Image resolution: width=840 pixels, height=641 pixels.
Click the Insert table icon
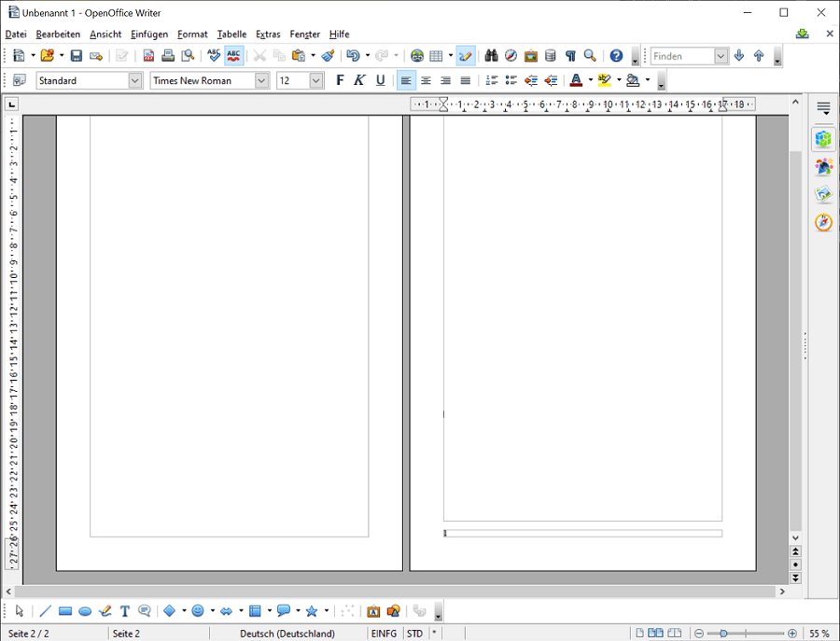tap(437, 56)
